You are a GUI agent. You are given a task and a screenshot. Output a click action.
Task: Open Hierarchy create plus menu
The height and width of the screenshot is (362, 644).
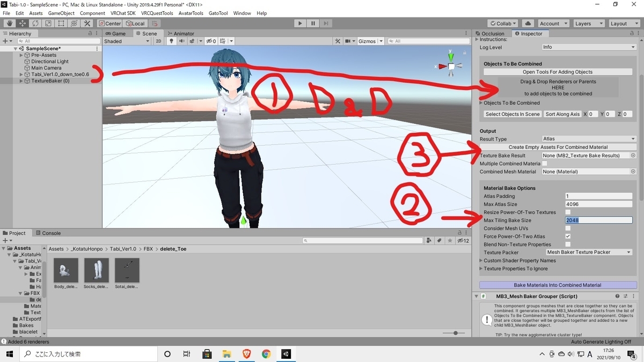6,41
